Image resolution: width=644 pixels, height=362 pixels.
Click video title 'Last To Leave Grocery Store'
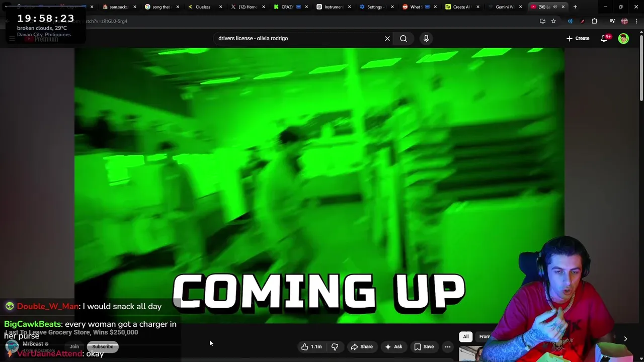(x=71, y=332)
